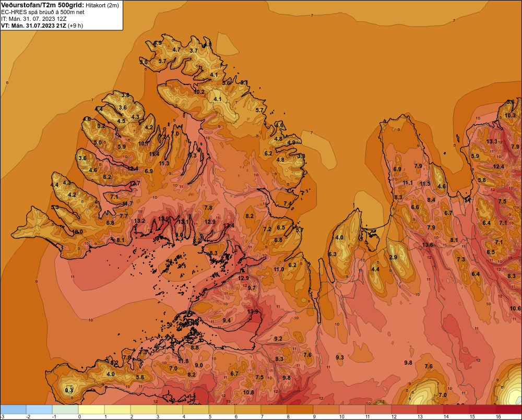The width and height of the screenshot is (522, 420).
Task: Click the 3.3 temperature value on the map
Action: point(301,156)
